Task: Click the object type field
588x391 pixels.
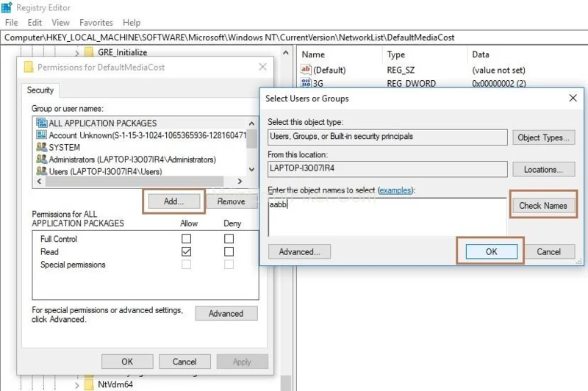Action: [387, 137]
